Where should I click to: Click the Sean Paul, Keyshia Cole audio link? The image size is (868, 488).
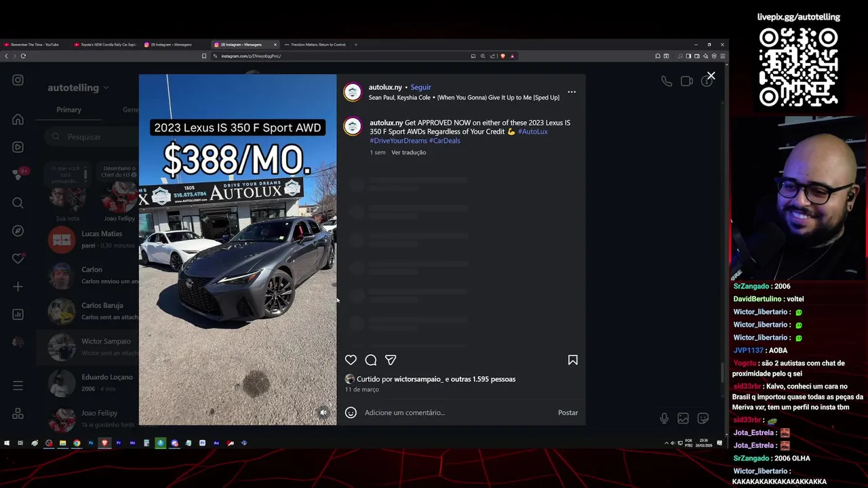click(x=464, y=98)
